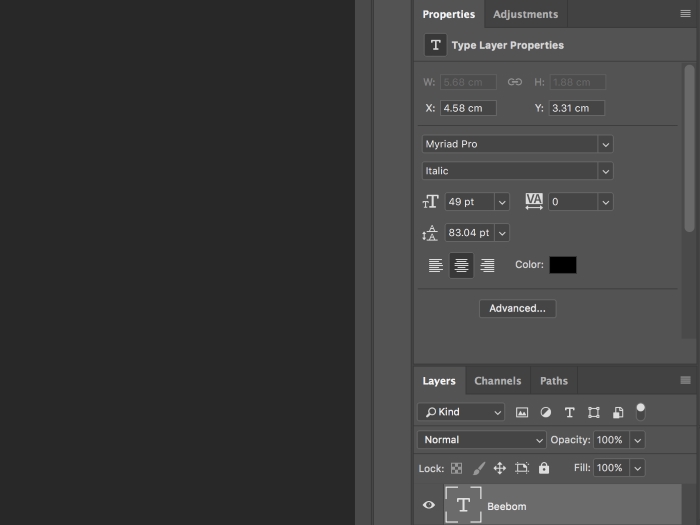The width and height of the screenshot is (700, 525).
Task: Switch to the Adjustments tab
Action: point(525,14)
